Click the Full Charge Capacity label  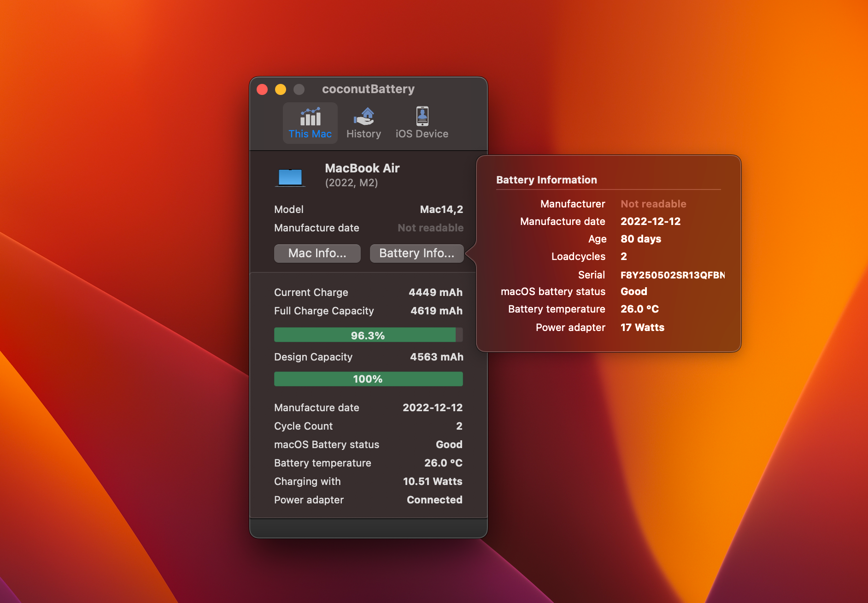(324, 311)
